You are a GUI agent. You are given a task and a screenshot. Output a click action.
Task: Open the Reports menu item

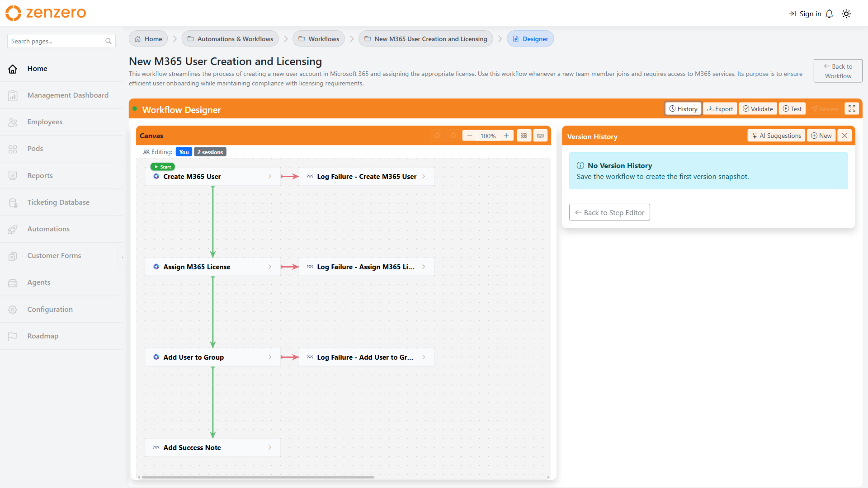click(61, 176)
